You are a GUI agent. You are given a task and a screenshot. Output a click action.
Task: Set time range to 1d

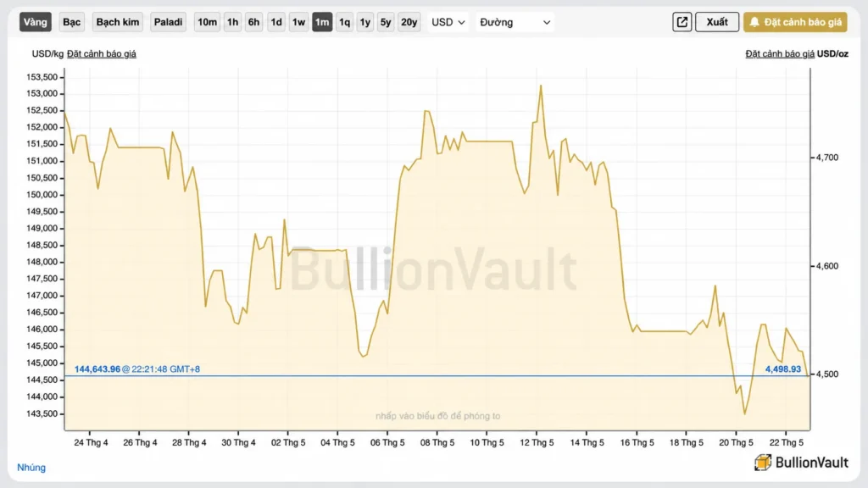[x=275, y=22]
